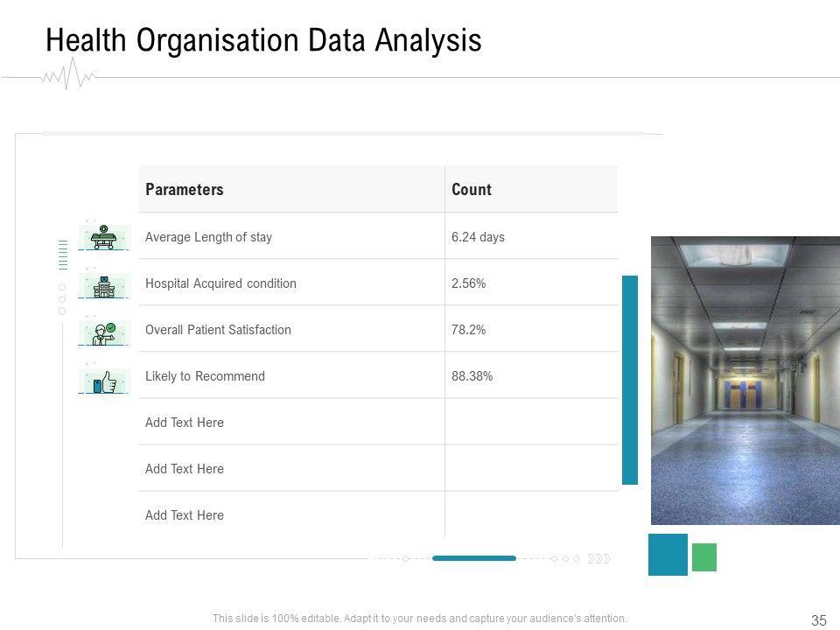The width and height of the screenshot is (840, 630).
Task: Click the Count column header
Action: coord(472,189)
